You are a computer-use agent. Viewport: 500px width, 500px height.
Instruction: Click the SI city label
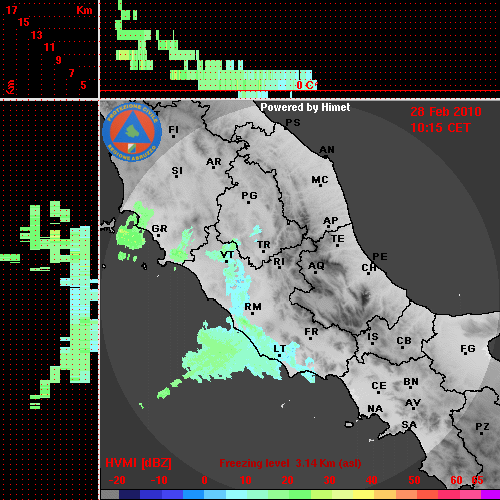pos(177,171)
